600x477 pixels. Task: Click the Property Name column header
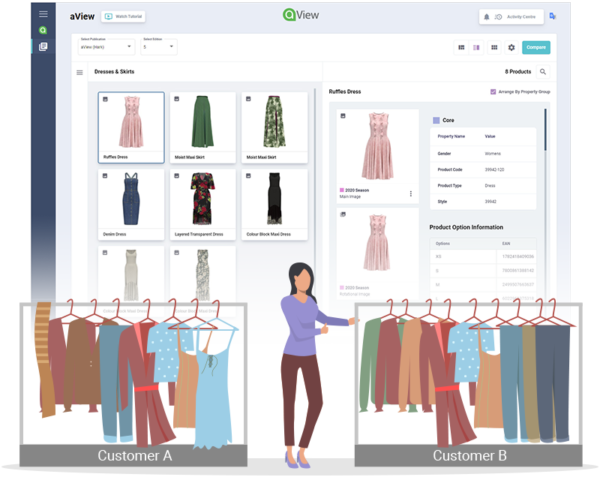[451, 136]
